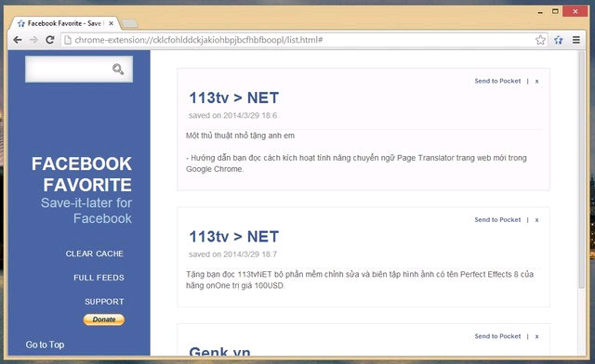Close the Chrome window
This screenshot has width=595, height=364.
pos(575,11)
